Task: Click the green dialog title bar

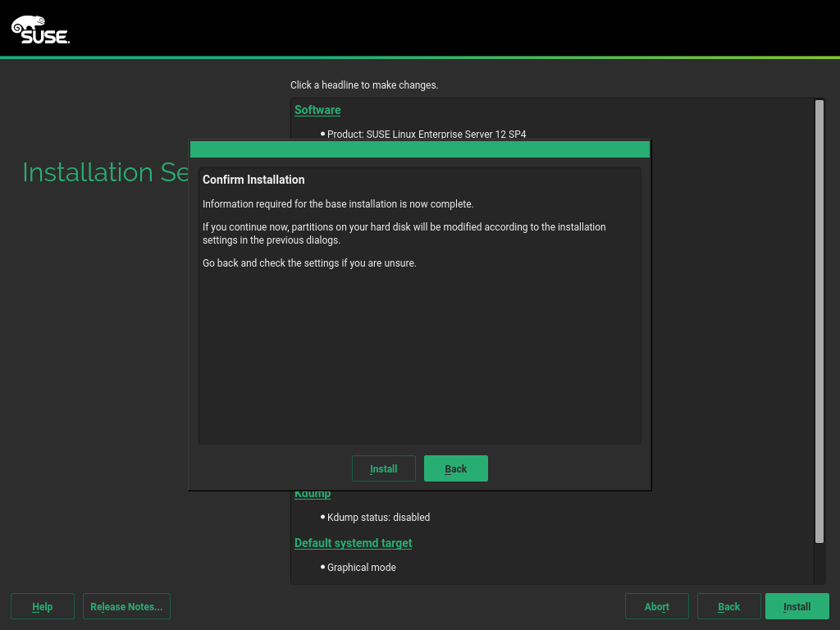Action: [x=419, y=149]
